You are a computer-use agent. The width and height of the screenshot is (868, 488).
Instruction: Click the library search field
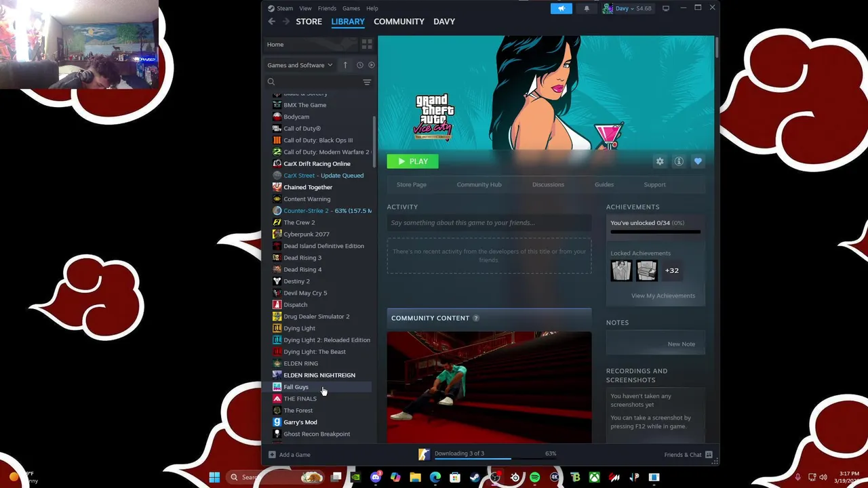coord(313,82)
